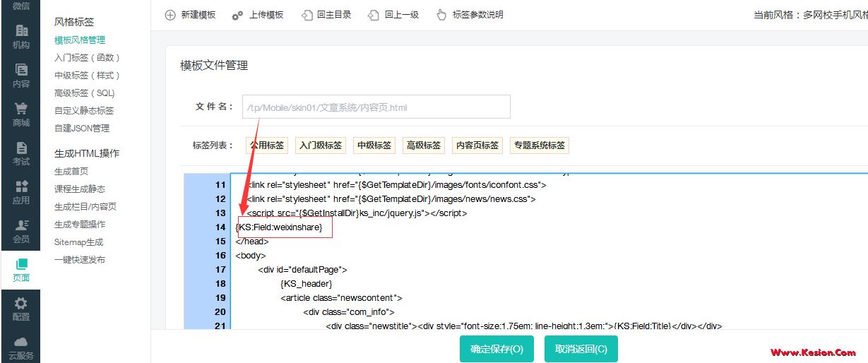
Task: Click the <body> line in editor
Action: [251, 256]
